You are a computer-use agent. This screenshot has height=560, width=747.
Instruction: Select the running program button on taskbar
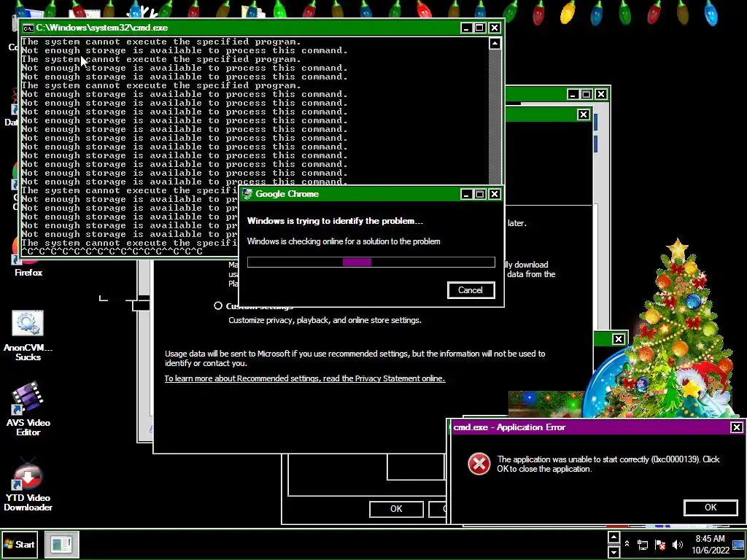61,544
